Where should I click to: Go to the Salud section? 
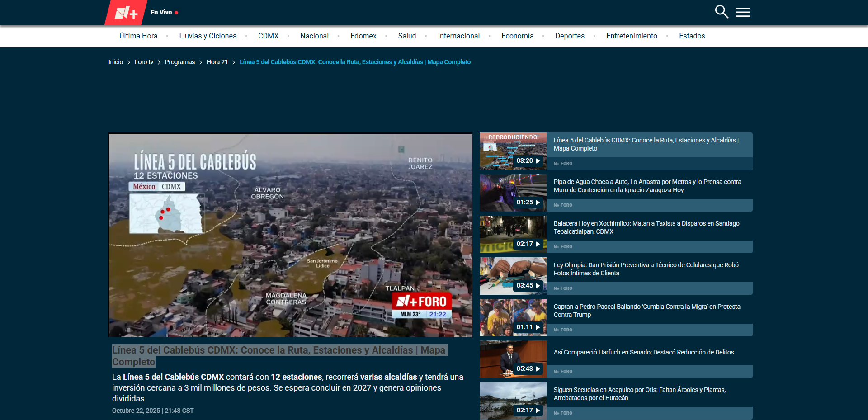(407, 36)
